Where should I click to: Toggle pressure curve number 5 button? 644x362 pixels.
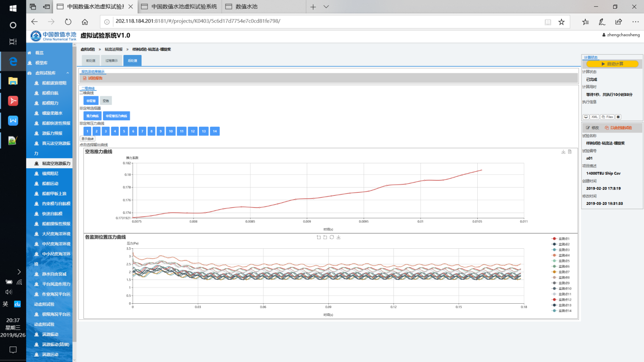pos(124,131)
